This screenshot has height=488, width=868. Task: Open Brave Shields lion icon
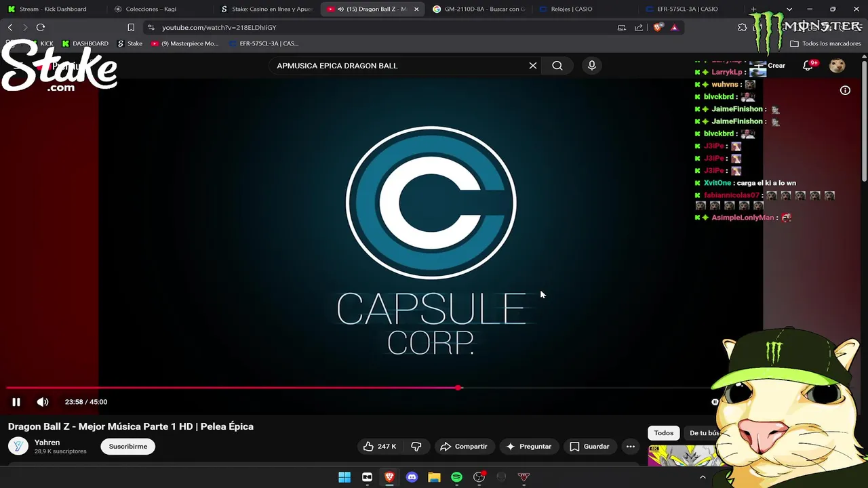(658, 27)
